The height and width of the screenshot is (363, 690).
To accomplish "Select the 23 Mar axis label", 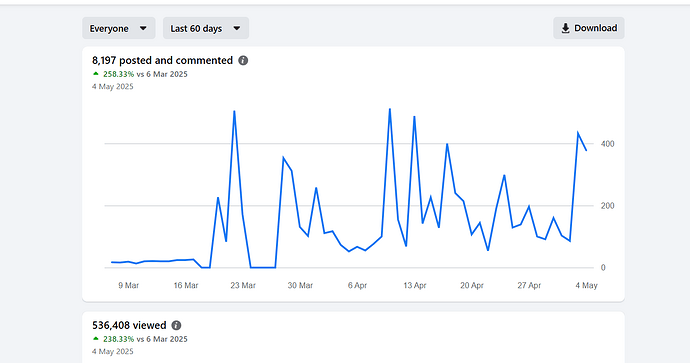I will (x=243, y=286).
